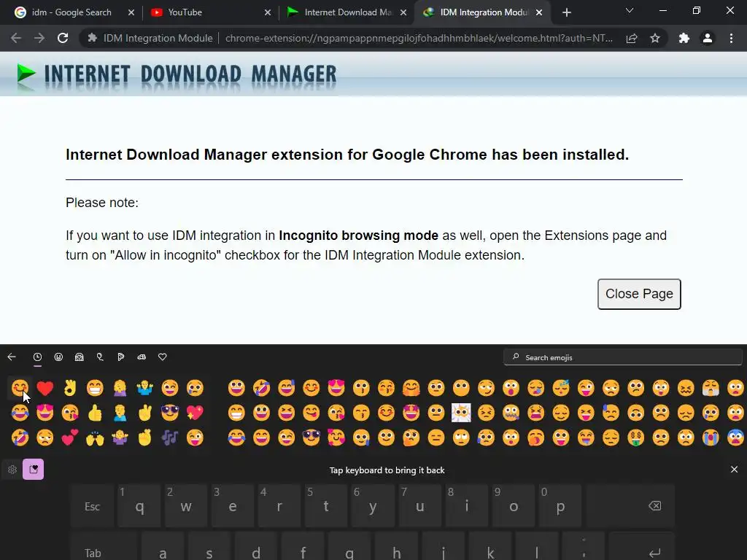Viewport: 747px width, 560px height.
Task: Tap the y key on touch keyboard
Action: 373,506
